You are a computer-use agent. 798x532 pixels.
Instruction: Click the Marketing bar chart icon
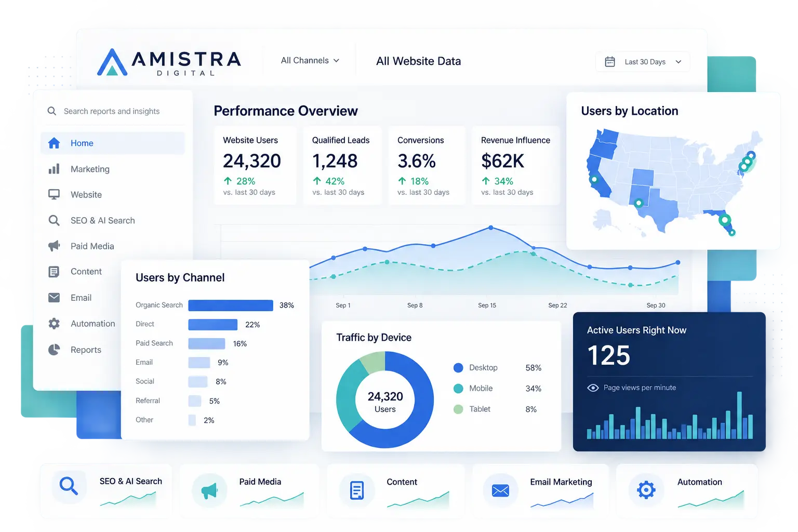pyautogui.click(x=54, y=169)
